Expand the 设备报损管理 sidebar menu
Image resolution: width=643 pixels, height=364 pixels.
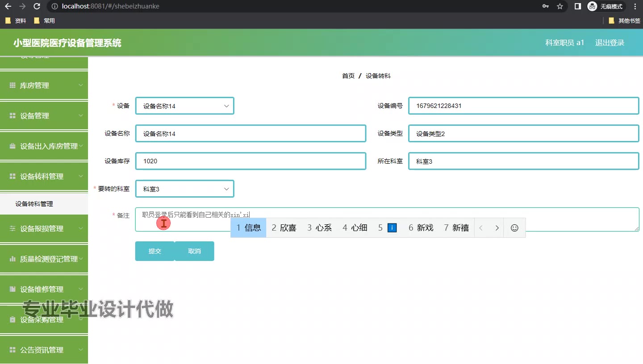tap(44, 228)
